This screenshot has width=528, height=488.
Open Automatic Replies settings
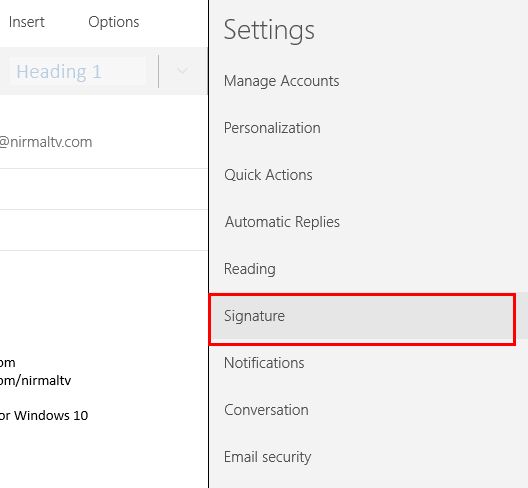click(282, 222)
